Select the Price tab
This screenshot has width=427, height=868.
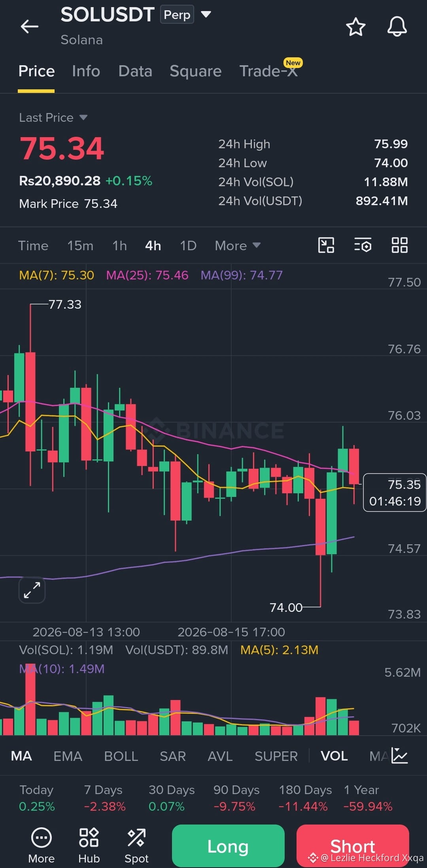pyautogui.click(x=36, y=71)
